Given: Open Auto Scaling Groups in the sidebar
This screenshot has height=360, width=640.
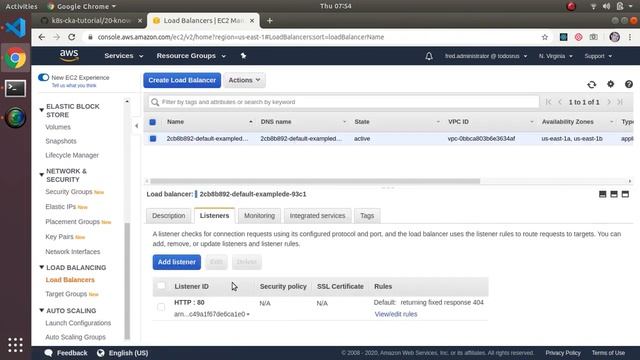Looking at the screenshot, I should (x=76, y=337).
